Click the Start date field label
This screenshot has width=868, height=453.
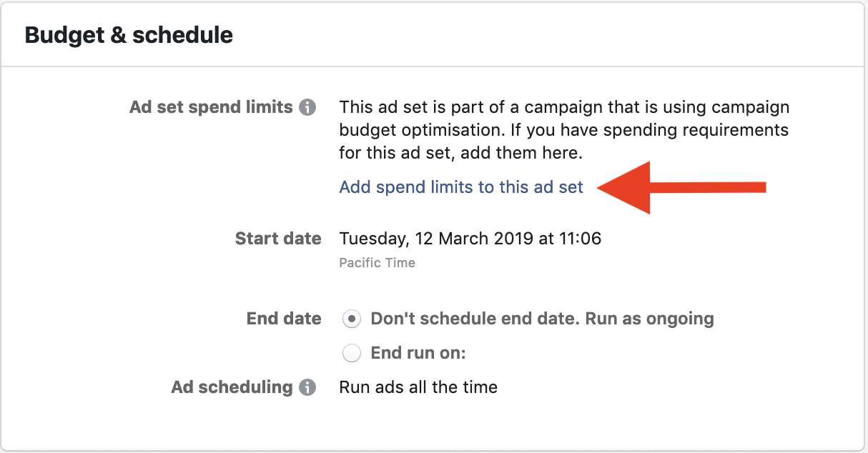click(278, 239)
